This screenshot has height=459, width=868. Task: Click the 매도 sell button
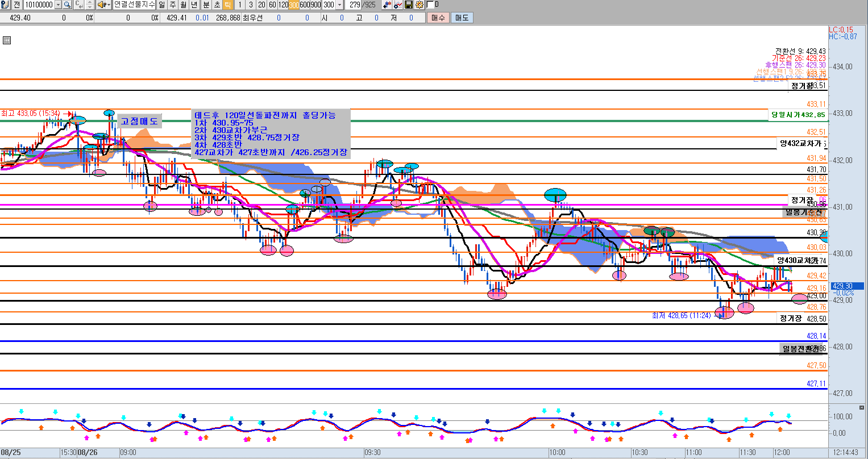tap(461, 18)
